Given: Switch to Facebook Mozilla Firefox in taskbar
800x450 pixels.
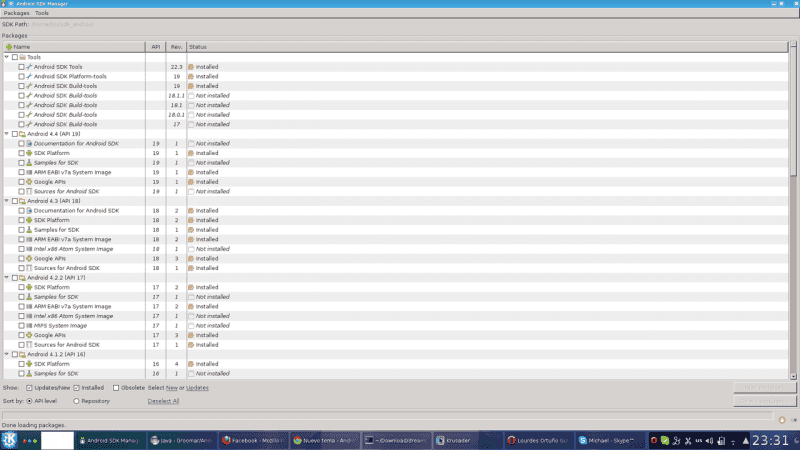Looking at the screenshot, I should point(253,440).
